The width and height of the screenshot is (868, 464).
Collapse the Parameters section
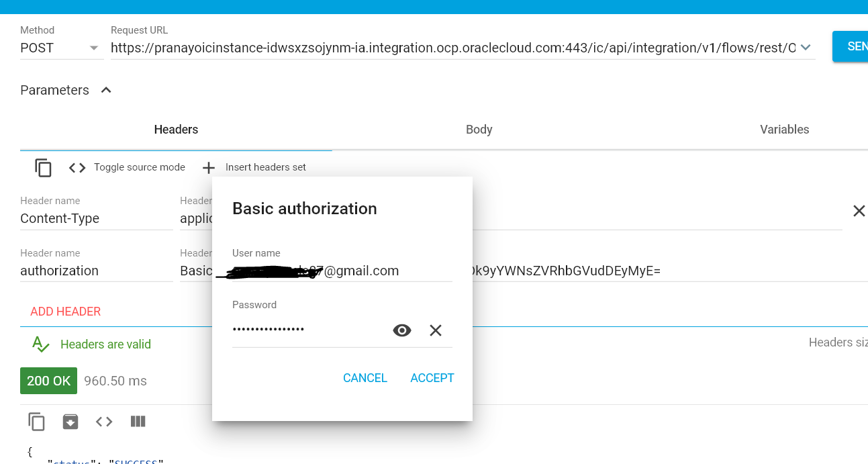(105, 89)
